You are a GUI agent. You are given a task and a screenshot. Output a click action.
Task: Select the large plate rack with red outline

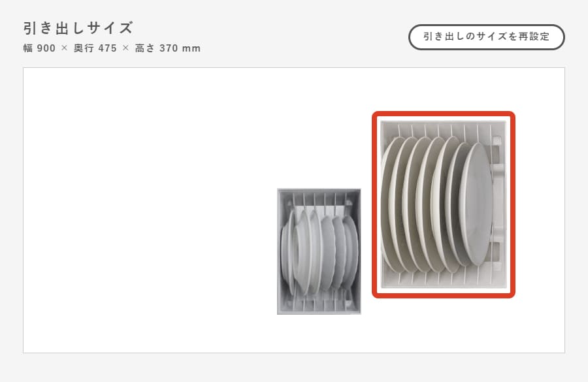[x=444, y=204]
